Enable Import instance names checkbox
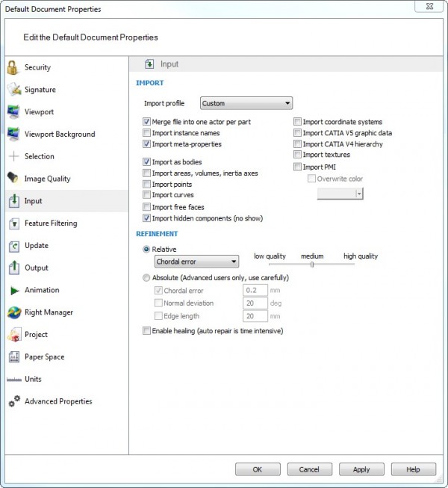Image resolution: width=448 pixels, height=488 pixels. pyautogui.click(x=146, y=133)
